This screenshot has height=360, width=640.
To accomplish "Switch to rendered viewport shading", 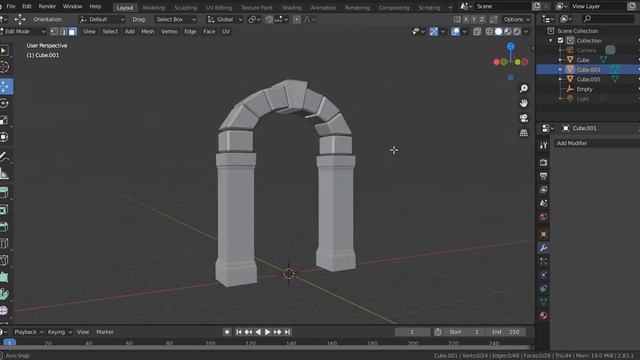I will click(x=517, y=31).
